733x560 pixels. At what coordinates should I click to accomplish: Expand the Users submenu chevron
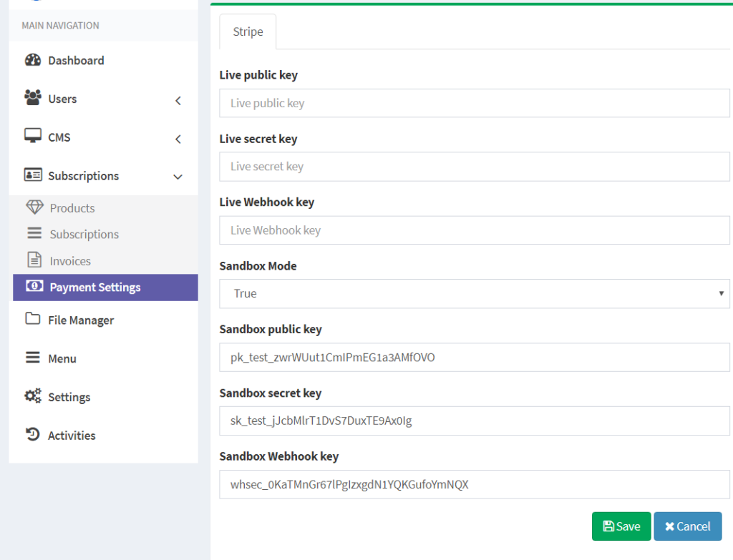[178, 100]
